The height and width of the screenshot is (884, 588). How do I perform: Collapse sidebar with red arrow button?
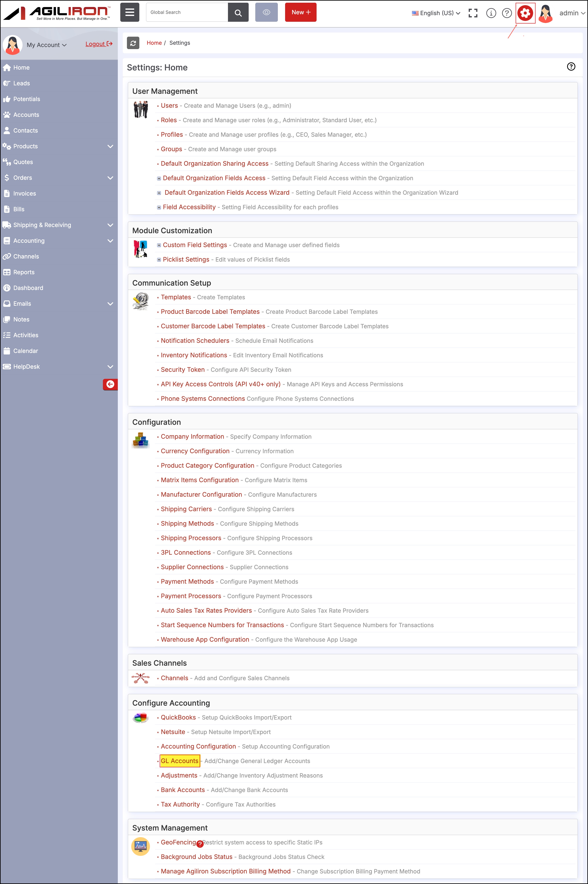pyautogui.click(x=110, y=384)
